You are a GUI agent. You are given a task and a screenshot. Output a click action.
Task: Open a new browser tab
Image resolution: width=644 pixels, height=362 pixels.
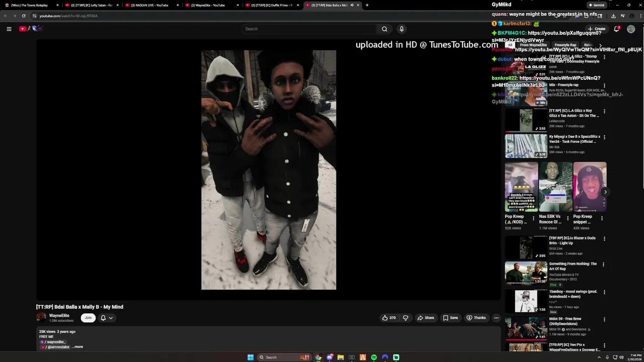[x=367, y=5]
